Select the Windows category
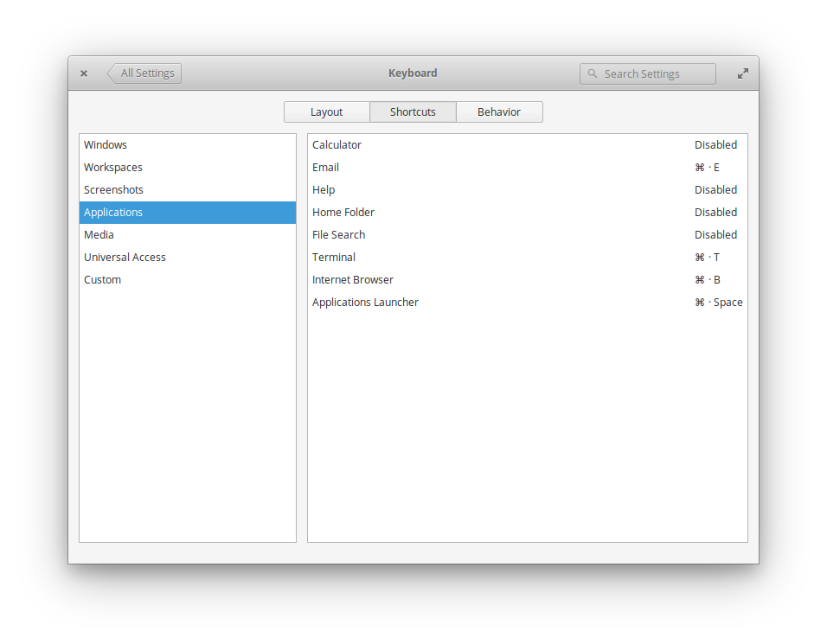Viewport: 827px width, 644px height. 187,145
